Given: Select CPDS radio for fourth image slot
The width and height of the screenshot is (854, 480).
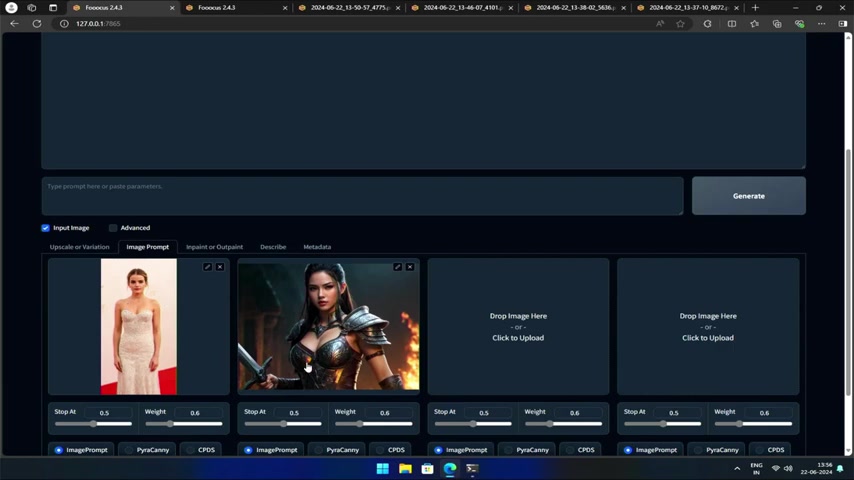Looking at the screenshot, I should (x=759, y=450).
